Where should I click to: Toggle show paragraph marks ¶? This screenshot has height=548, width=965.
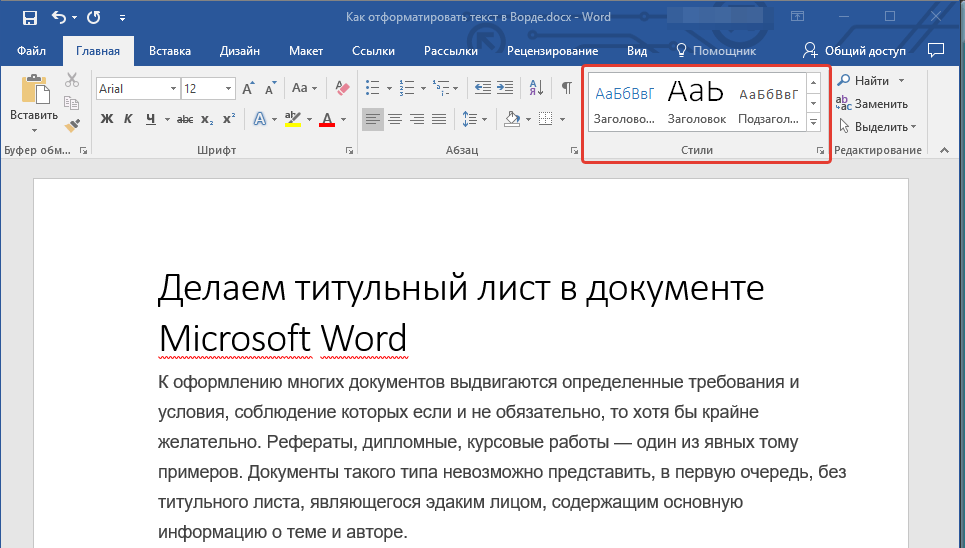(567, 88)
